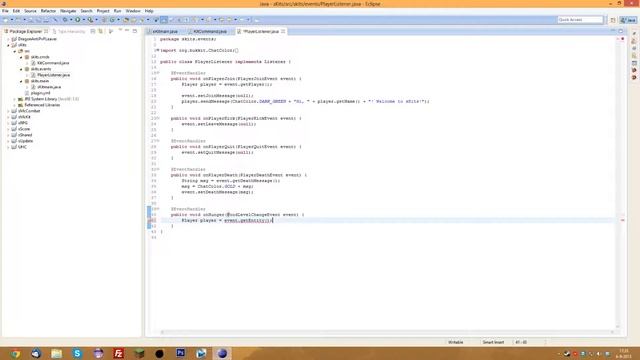Click the green Run toolbar icon
The image size is (640, 360).
77,20
